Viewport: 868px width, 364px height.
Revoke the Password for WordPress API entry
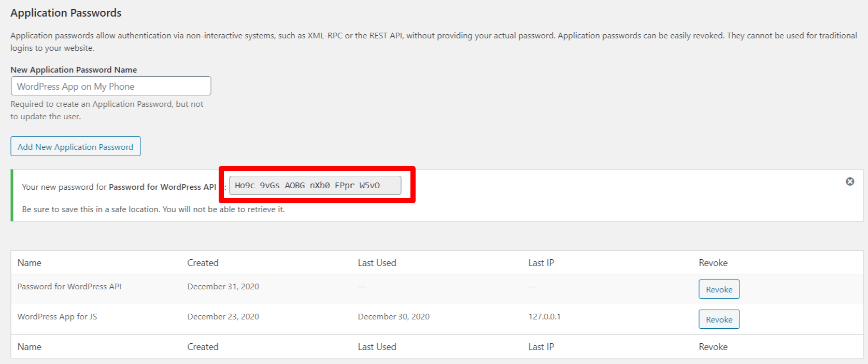click(719, 289)
